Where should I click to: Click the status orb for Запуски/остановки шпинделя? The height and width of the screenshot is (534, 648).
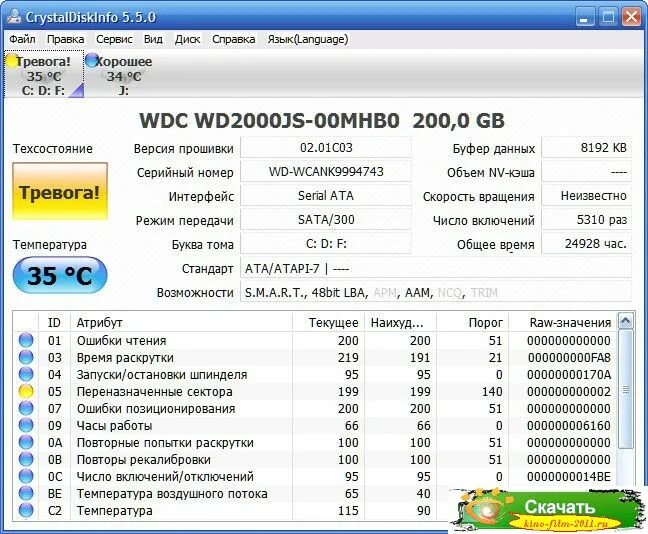coord(26,374)
